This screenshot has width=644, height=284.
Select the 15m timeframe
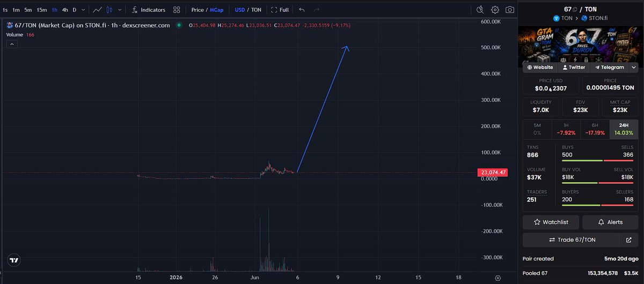click(41, 10)
